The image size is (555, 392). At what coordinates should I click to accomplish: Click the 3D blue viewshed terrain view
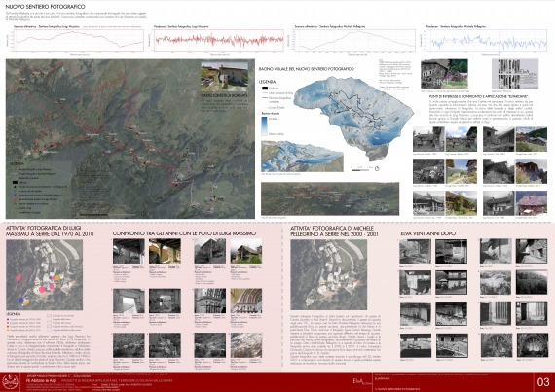click(302, 157)
